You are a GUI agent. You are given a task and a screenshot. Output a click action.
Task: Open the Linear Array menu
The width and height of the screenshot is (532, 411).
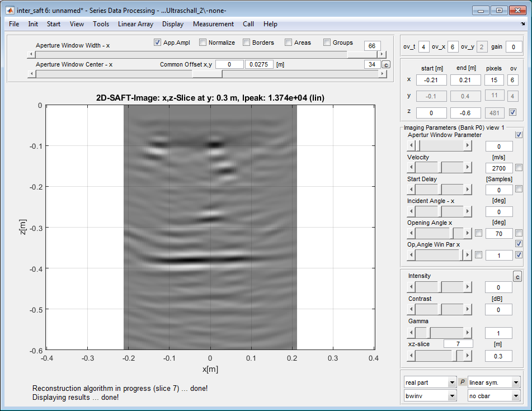(135, 24)
